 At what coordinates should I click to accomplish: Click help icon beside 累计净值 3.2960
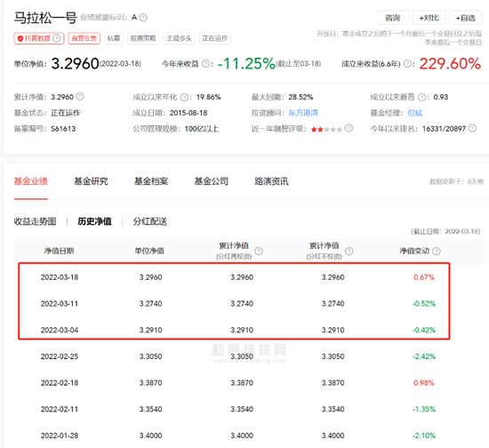80,97
